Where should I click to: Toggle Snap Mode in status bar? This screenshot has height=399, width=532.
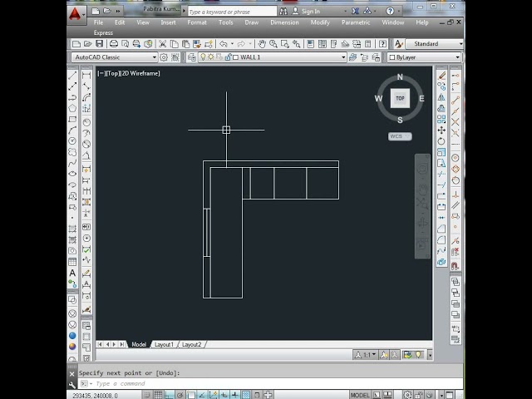coord(147,395)
